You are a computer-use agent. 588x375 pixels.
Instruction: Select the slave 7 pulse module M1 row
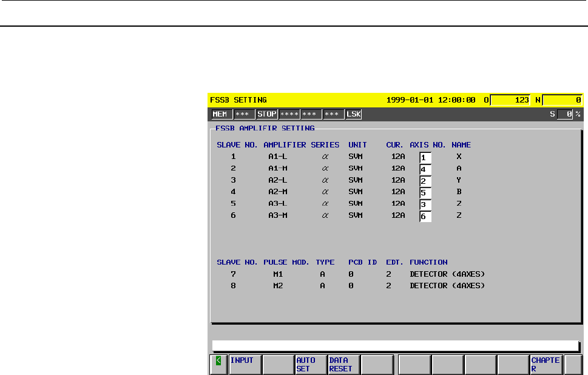click(351, 274)
